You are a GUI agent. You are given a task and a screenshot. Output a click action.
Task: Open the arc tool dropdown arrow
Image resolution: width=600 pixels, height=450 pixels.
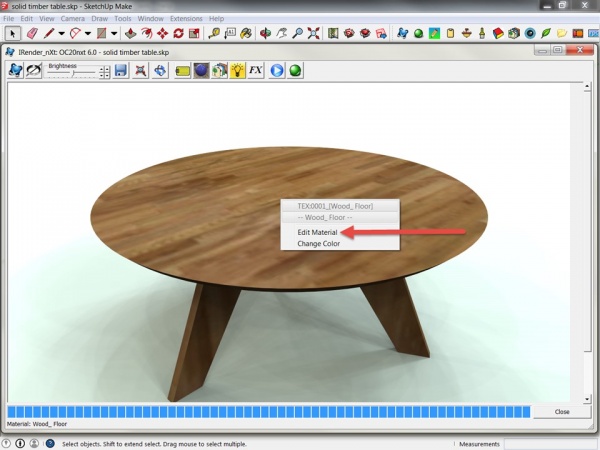89,33
